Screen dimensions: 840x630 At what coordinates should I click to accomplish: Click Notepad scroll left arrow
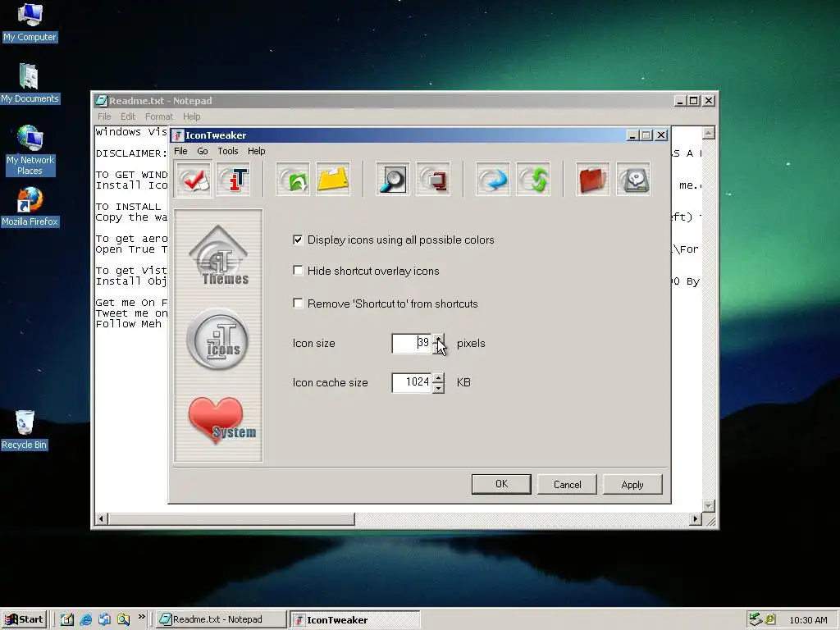pyautogui.click(x=101, y=518)
